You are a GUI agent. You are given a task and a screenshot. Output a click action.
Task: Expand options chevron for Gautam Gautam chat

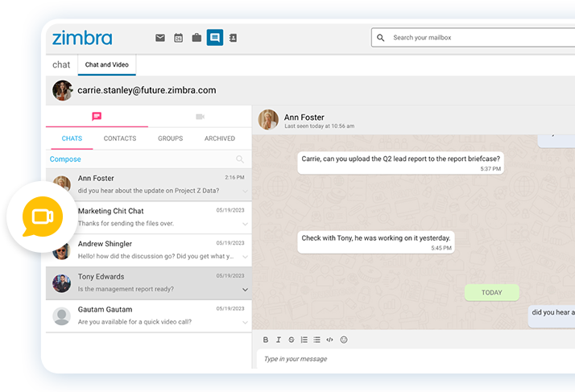245,322
